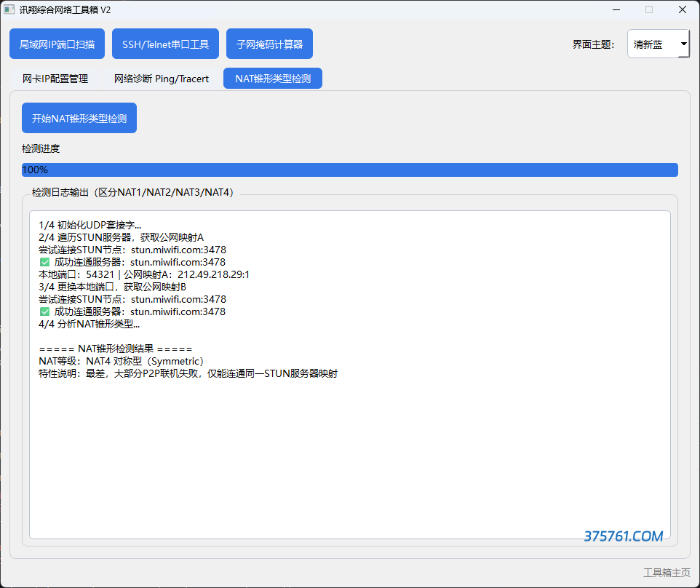Click the "特性说明: 最差" description line

(x=188, y=374)
